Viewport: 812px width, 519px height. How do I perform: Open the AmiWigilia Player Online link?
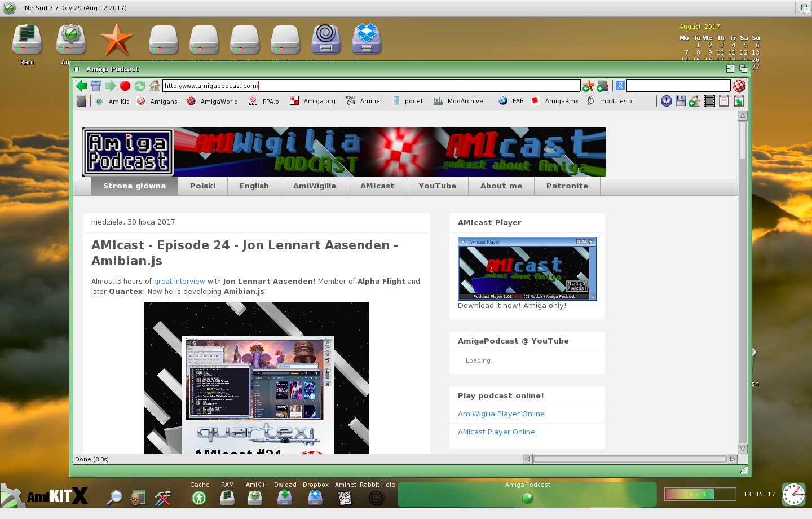[x=501, y=414]
